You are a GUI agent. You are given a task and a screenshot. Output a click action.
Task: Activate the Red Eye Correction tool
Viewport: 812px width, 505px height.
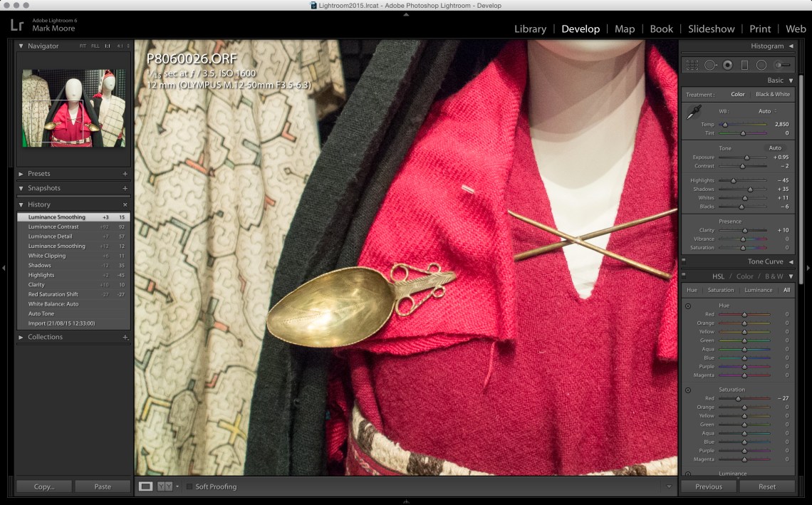tap(727, 65)
